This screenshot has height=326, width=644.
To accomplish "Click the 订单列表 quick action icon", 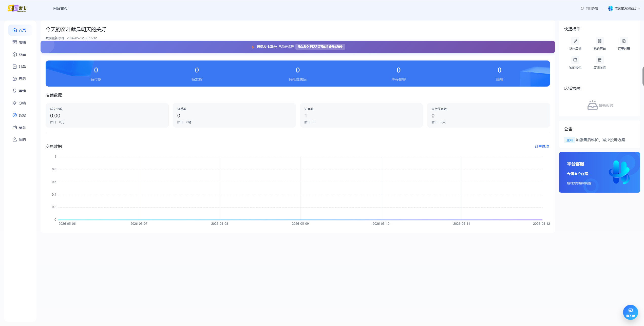I will (624, 41).
